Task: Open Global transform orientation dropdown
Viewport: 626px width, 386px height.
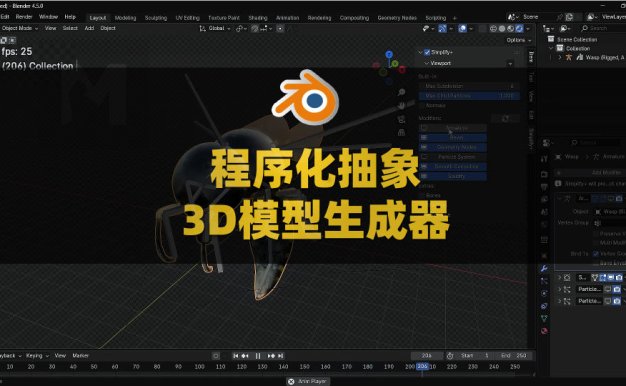Action: [215, 28]
